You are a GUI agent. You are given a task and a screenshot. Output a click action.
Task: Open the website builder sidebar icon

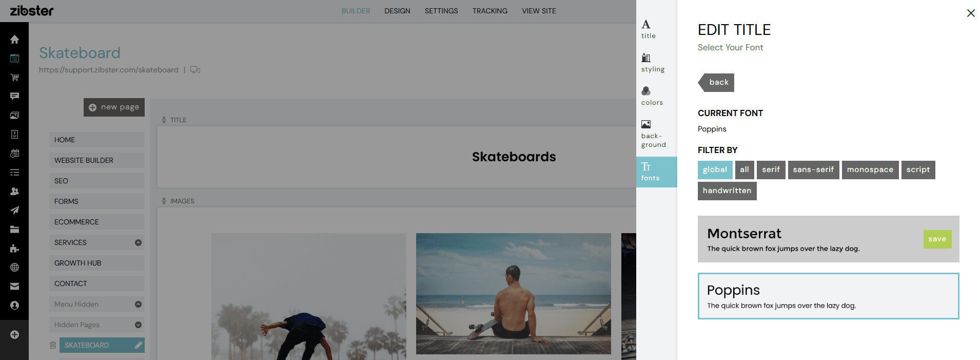(14, 59)
